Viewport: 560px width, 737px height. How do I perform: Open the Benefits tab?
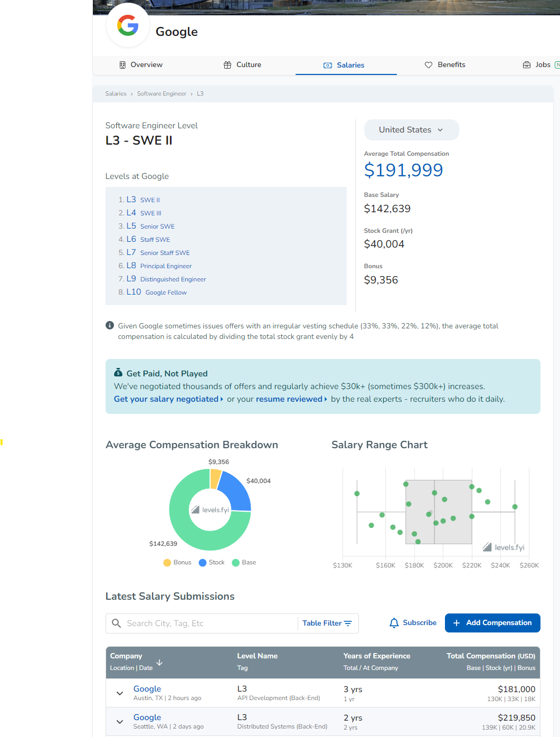pos(445,65)
